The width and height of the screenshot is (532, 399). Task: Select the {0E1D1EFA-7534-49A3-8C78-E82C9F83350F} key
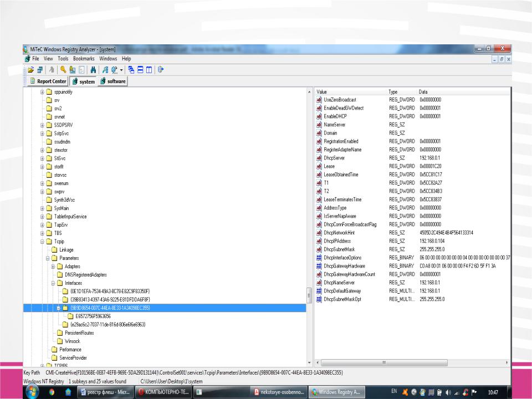click(110, 291)
